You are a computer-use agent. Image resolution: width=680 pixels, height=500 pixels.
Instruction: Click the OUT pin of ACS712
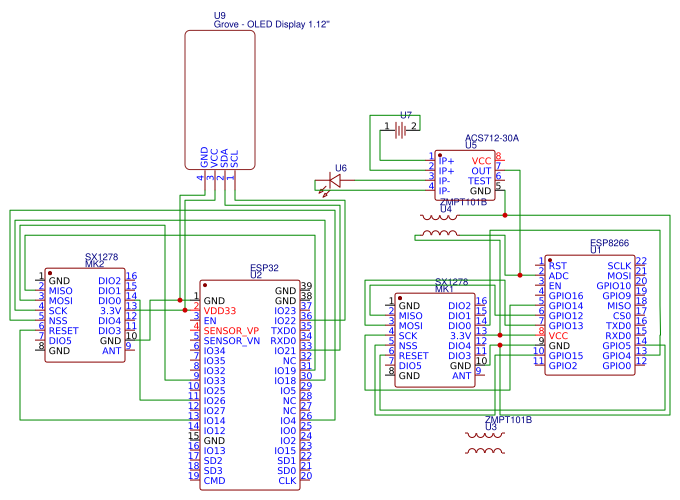(481, 171)
